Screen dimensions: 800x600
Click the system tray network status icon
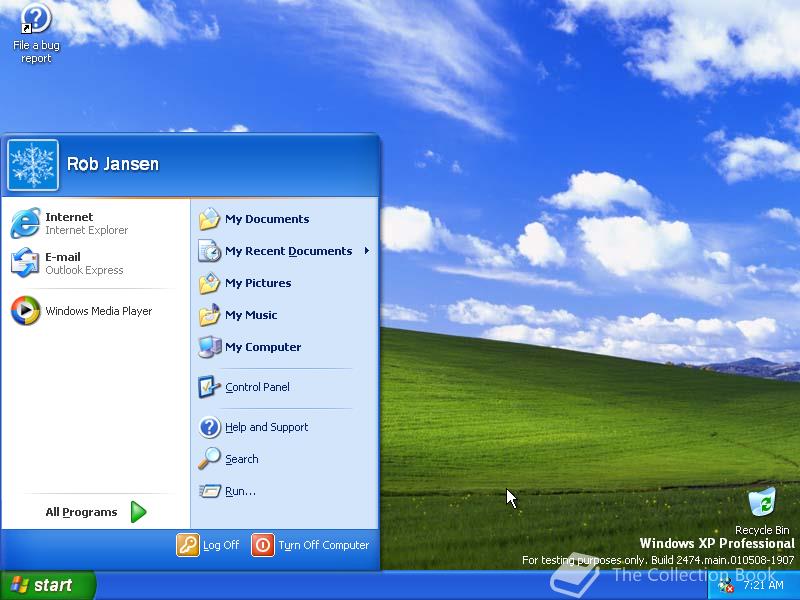[x=726, y=586]
